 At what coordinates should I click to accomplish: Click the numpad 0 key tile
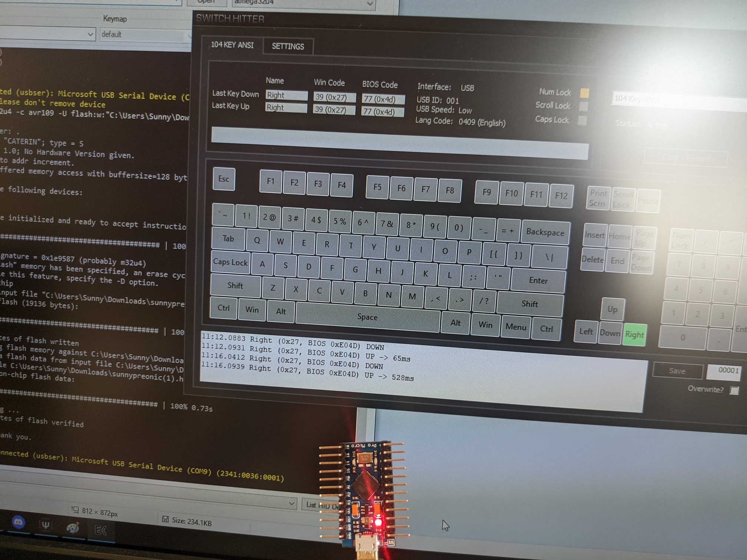pos(683,337)
